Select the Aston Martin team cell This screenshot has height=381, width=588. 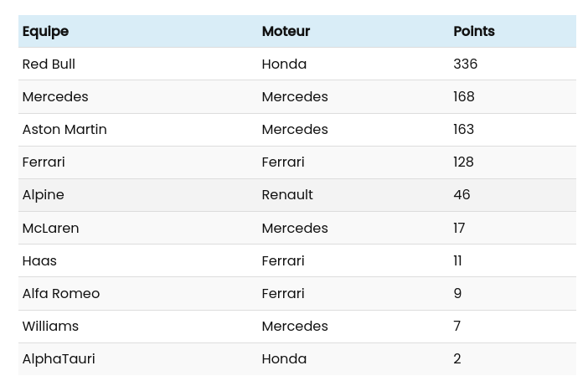click(x=64, y=129)
